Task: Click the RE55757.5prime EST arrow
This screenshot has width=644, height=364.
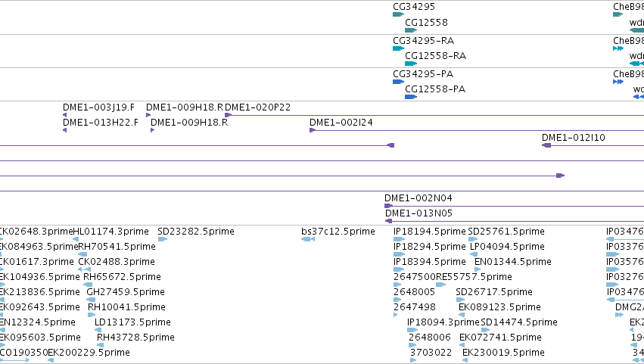Action: click(x=440, y=285)
